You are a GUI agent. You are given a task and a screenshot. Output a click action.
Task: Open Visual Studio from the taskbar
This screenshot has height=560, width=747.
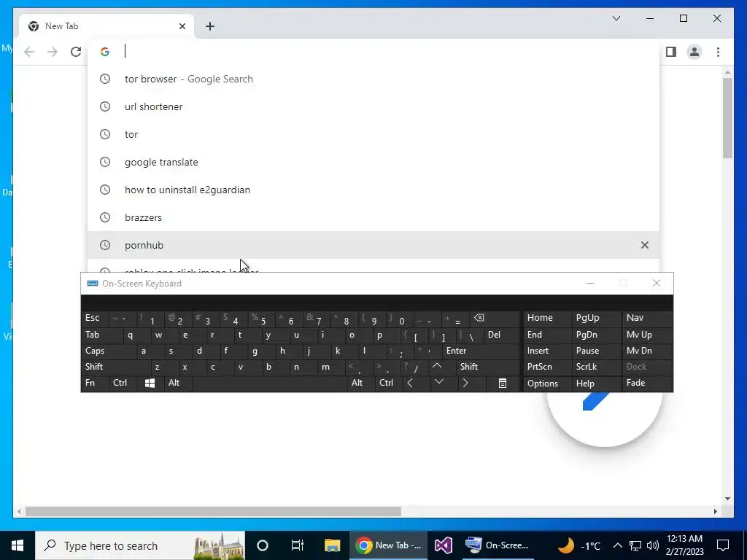(443, 545)
